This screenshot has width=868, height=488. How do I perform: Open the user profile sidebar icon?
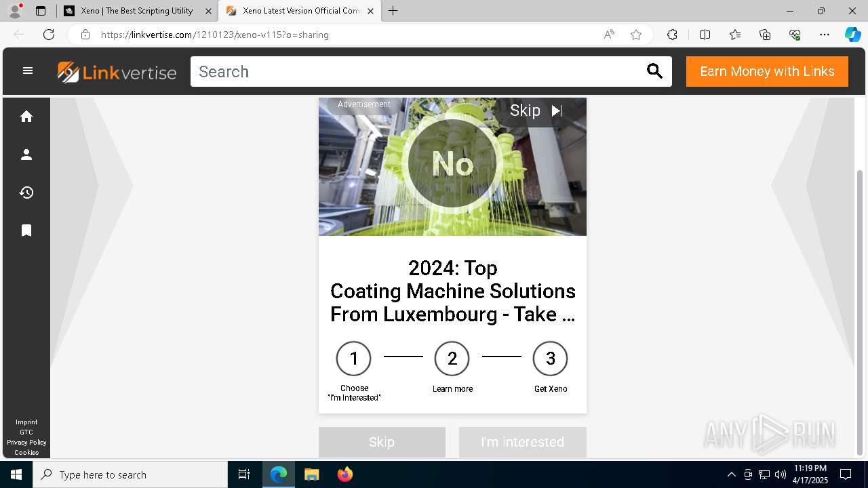coord(26,155)
